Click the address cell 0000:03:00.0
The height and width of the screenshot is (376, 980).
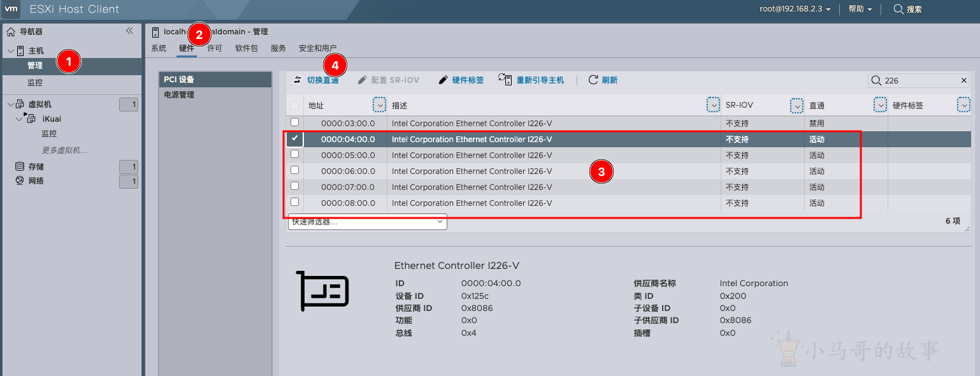click(x=348, y=123)
